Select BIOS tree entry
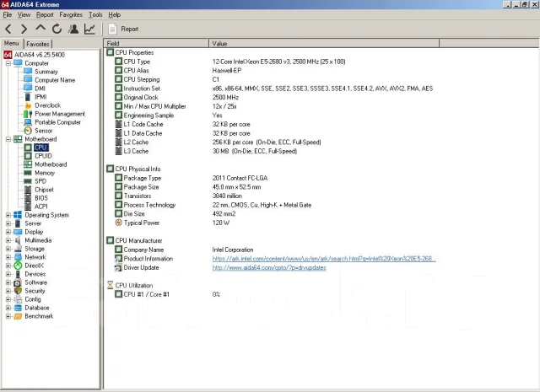 [x=41, y=198]
